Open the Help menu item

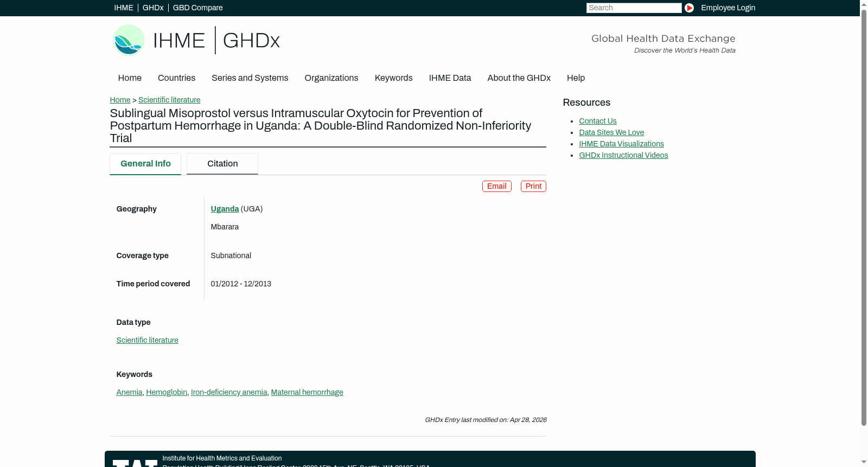pos(576,78)
